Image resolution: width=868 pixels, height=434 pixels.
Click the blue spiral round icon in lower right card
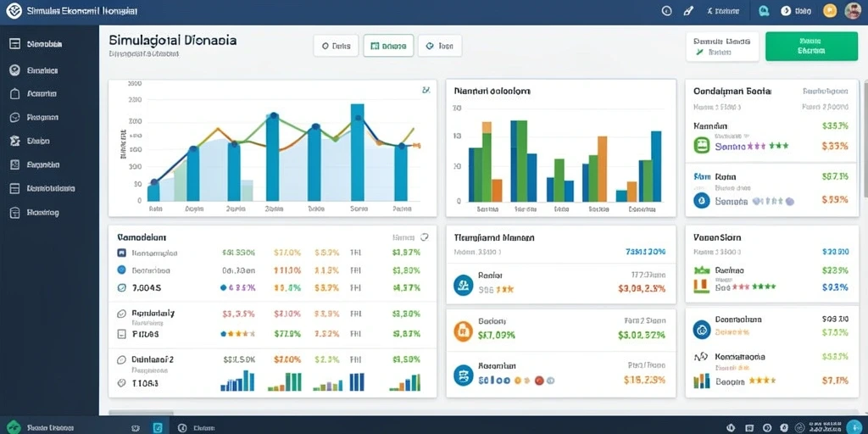click(702, 330)
